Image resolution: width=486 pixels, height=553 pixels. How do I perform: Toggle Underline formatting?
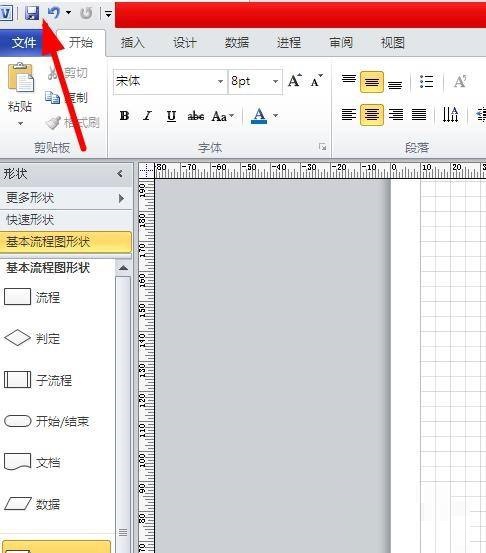click(x=171, y=116)
